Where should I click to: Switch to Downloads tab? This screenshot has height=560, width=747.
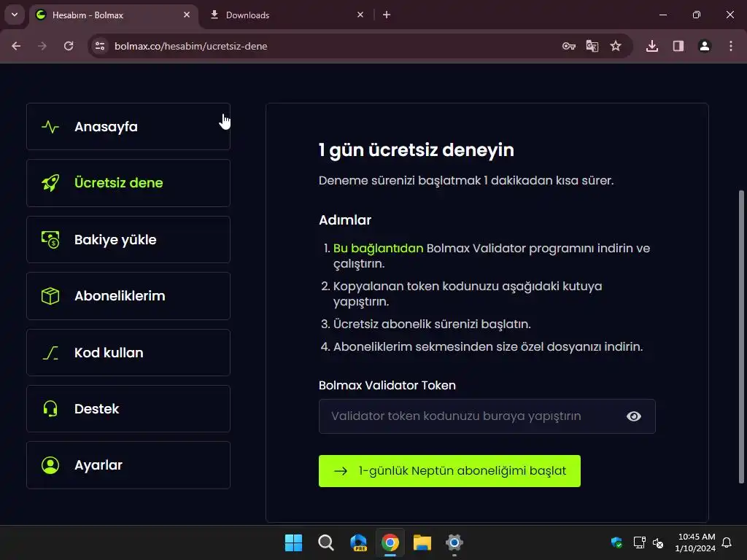click(286, 15)
